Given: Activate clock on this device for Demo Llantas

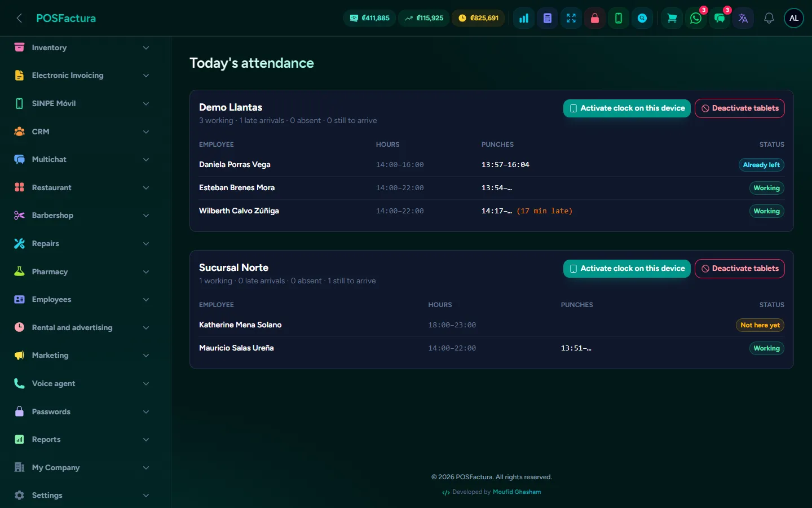Looking at the screenshot, I should [x=627, y=108].
